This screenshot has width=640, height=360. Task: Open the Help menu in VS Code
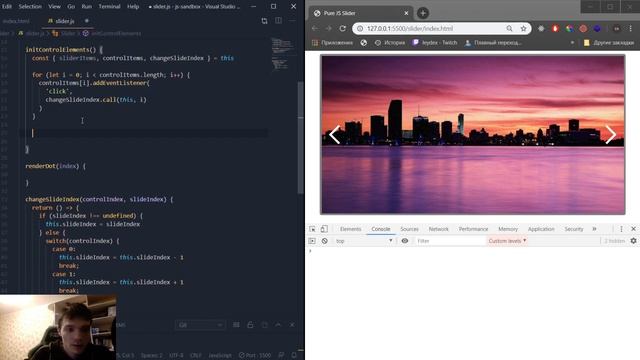[133, 7]
